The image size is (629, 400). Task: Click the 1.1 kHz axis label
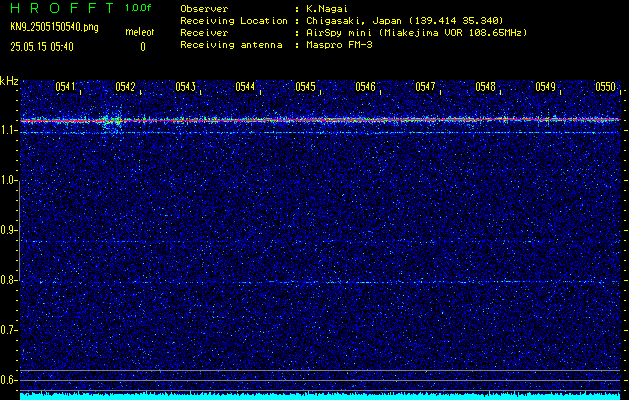tap(7, 130)
